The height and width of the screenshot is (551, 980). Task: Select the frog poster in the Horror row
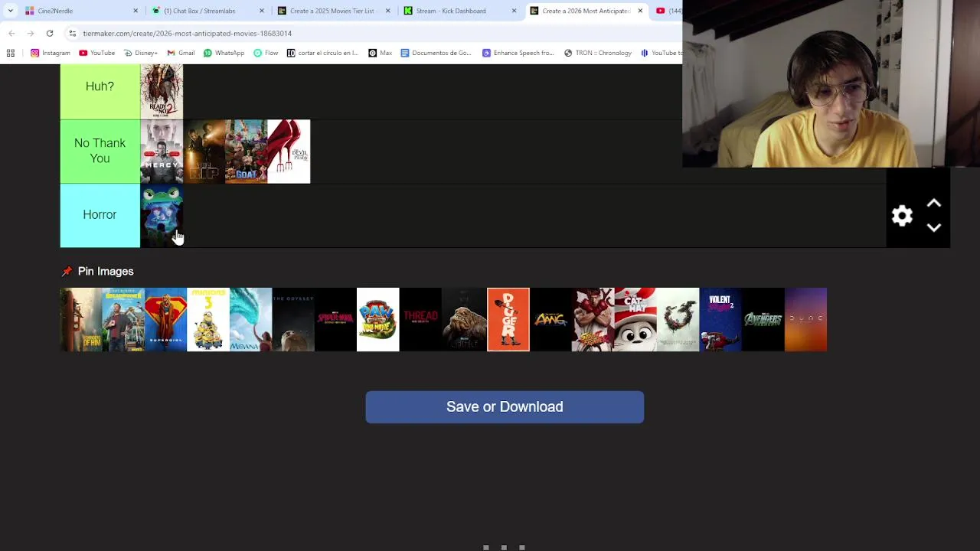click(162, 215)
